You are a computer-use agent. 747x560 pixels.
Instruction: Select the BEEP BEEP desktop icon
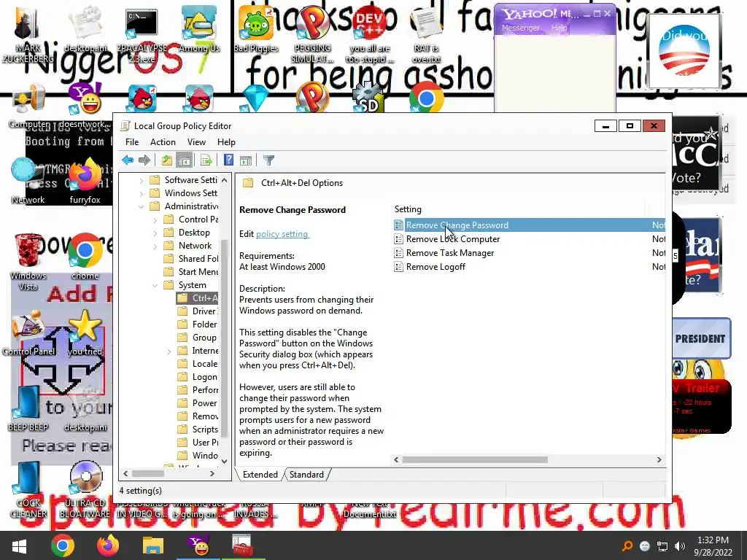tap(28, 408)
